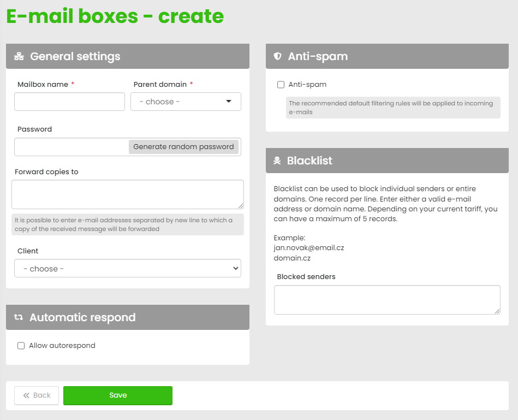Click the Anti-spam shield icon

coord(277,56)
